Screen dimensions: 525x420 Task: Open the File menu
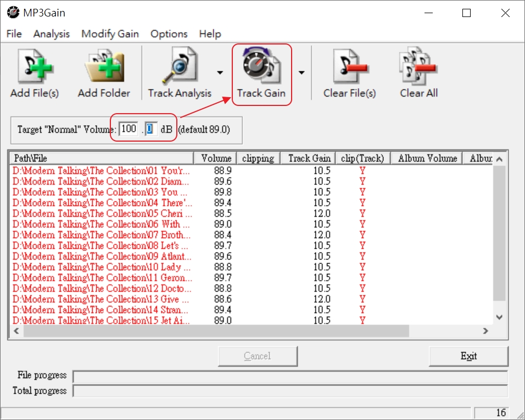[14, 34]
